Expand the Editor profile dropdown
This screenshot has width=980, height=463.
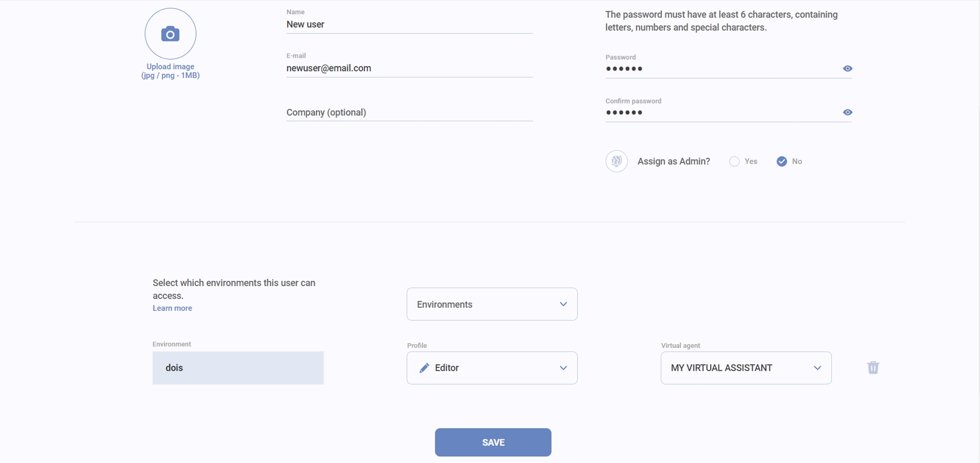point(563,368)
